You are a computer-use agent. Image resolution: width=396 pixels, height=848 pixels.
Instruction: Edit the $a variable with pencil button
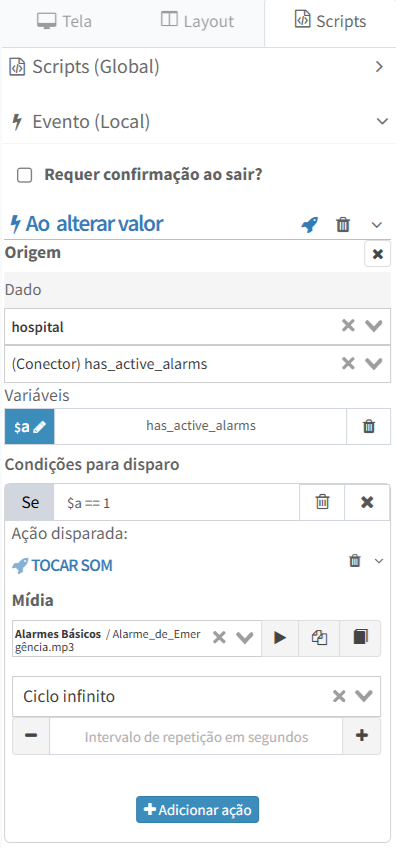coord(30,426)
